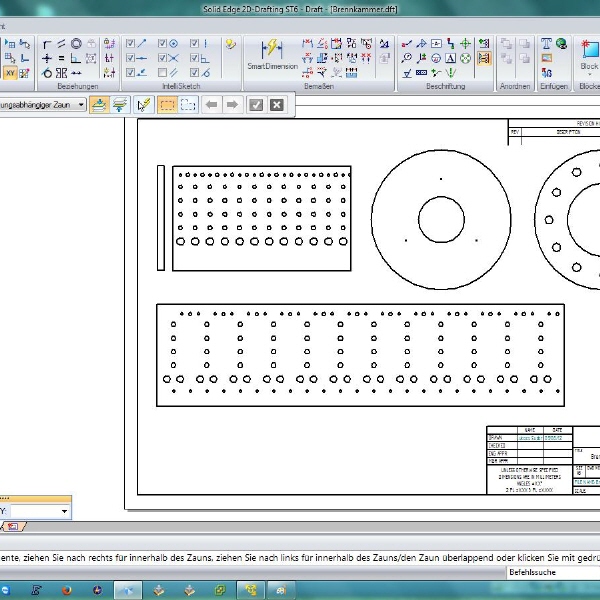
Task: Click the IntelliSketch group label
Action: pyautogui.click(x=181, y=86)
